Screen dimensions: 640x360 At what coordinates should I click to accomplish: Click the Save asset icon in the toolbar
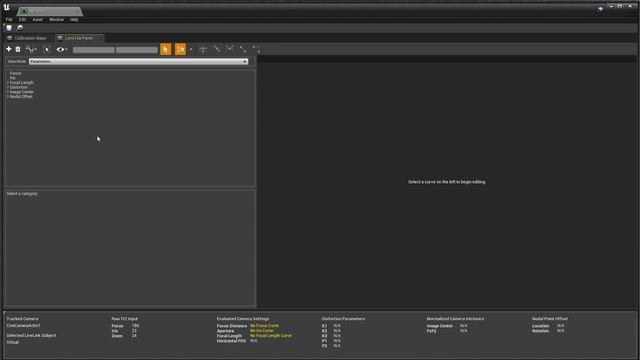[9, 28]
